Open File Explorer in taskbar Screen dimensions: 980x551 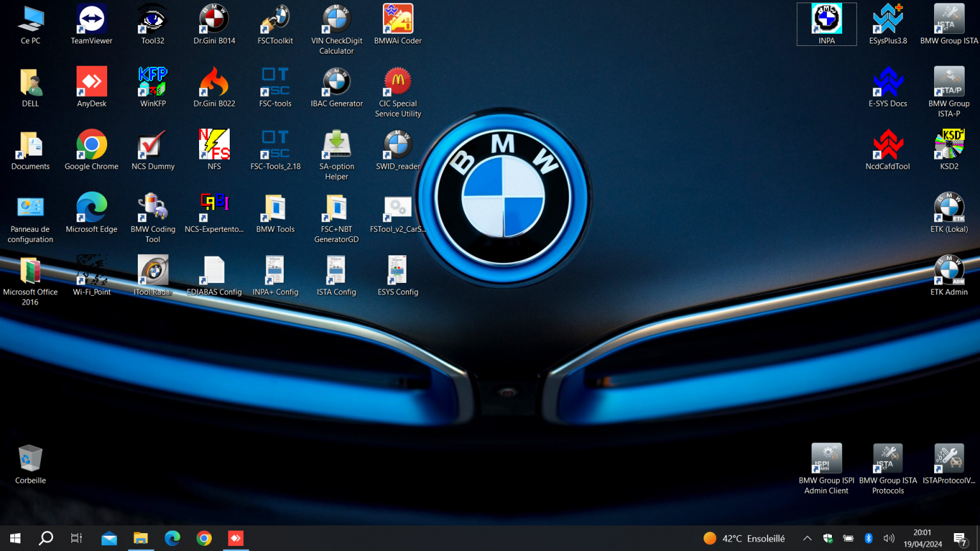[x=140, y=538]
